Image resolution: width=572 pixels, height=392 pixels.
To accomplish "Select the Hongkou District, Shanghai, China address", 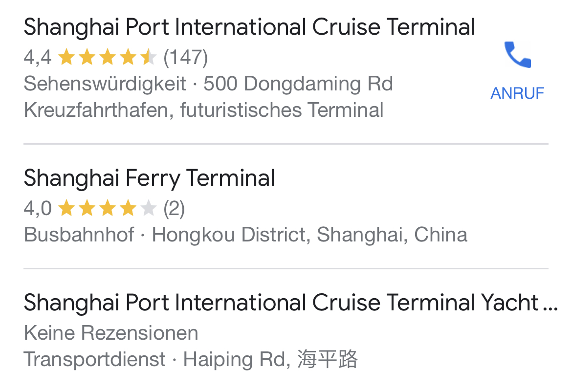I will point(309,235).
